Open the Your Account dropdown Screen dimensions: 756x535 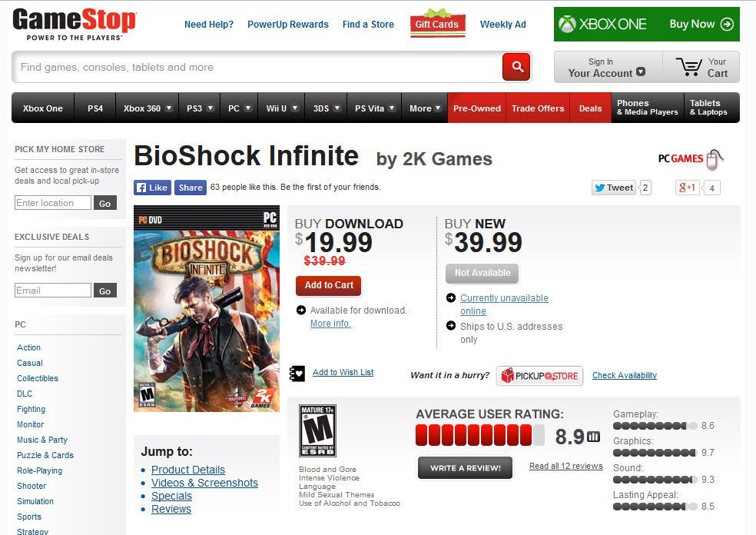[607, 67]
